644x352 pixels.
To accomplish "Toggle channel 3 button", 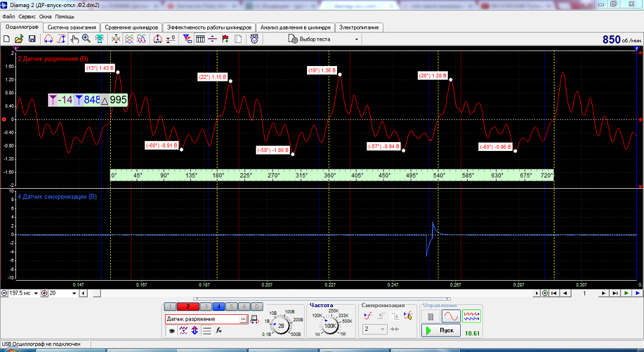I will [206, 307].
